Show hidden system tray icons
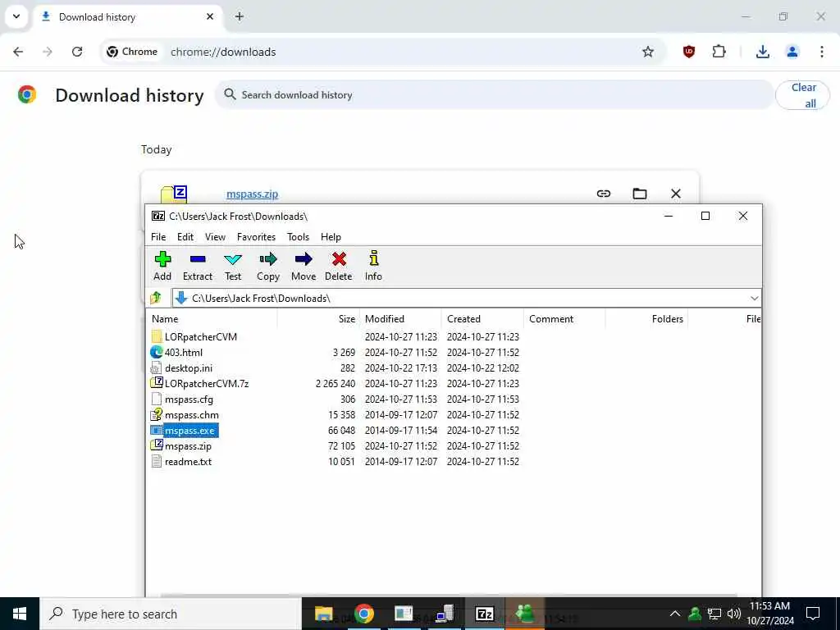The width and height of the screenshot is (840, 630). pyautogui.click(x=675, y=614)
